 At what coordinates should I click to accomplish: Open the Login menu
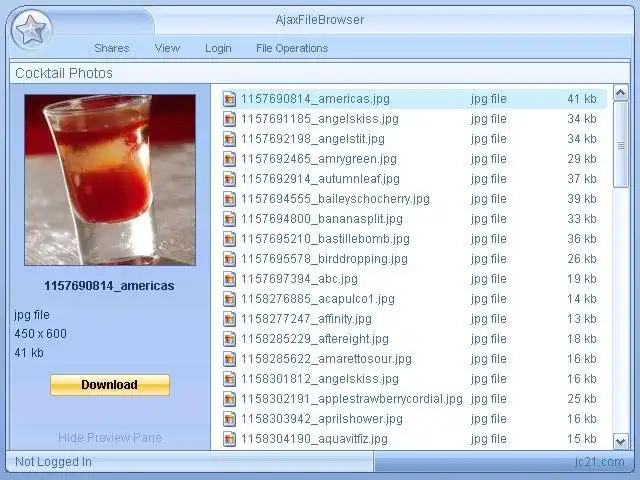point(218,48)
